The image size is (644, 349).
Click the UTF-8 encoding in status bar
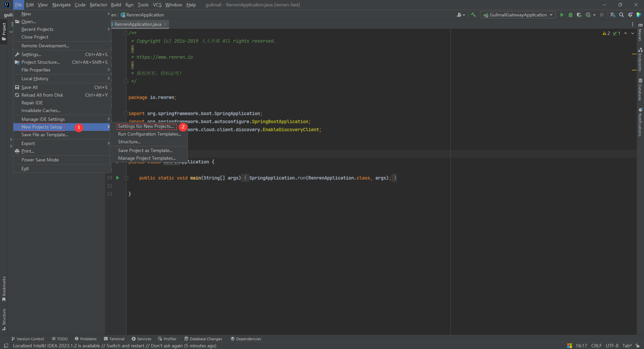tap(612, 346)
